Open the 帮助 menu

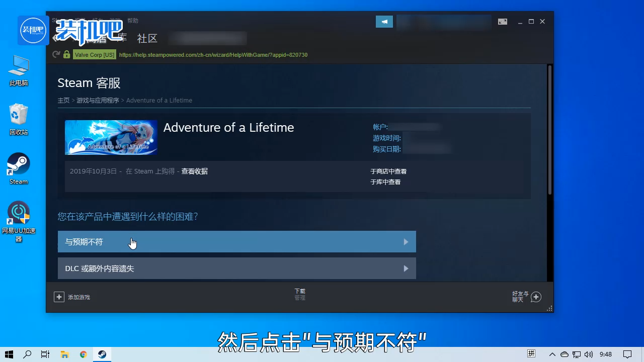tap(133, 21)
